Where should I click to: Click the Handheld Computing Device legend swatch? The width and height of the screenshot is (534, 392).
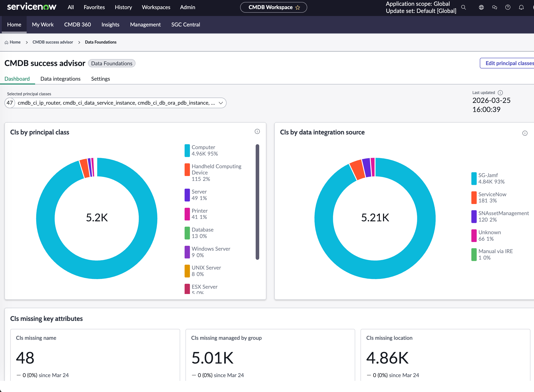click(187, 170)
